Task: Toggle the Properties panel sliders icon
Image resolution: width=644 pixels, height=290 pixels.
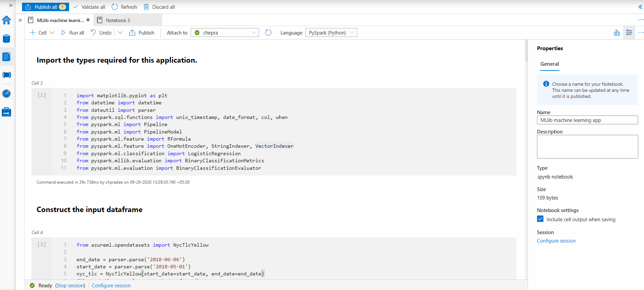Action: pos(629,33)
